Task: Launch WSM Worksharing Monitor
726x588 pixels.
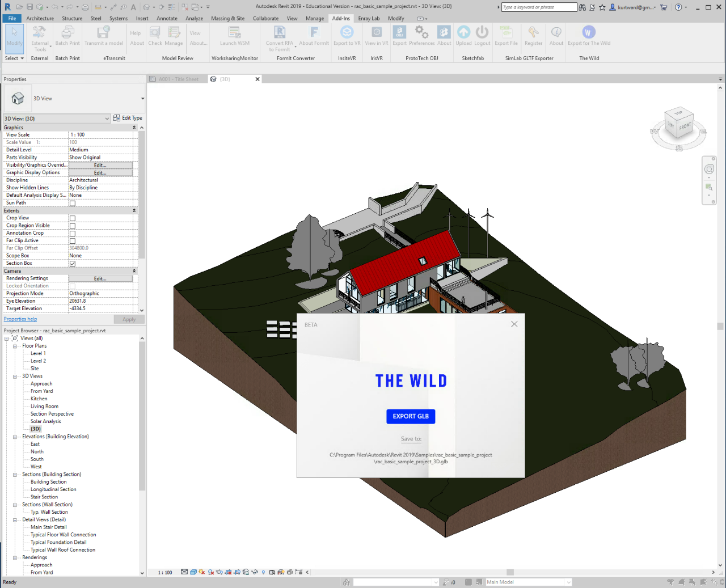Action: [234, 32]
